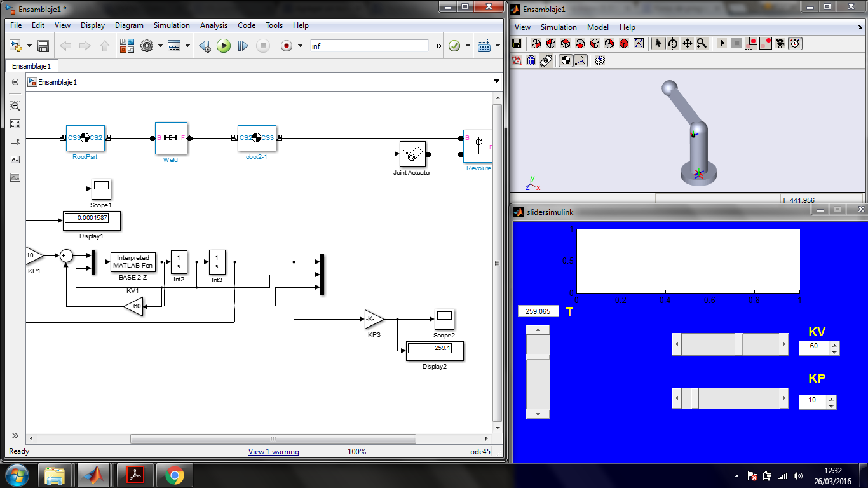Image resolution: width=868 pixels, height=488 pixels.
Task: Toggle the animation timer clock icon
Action: [x=795, y=43]
